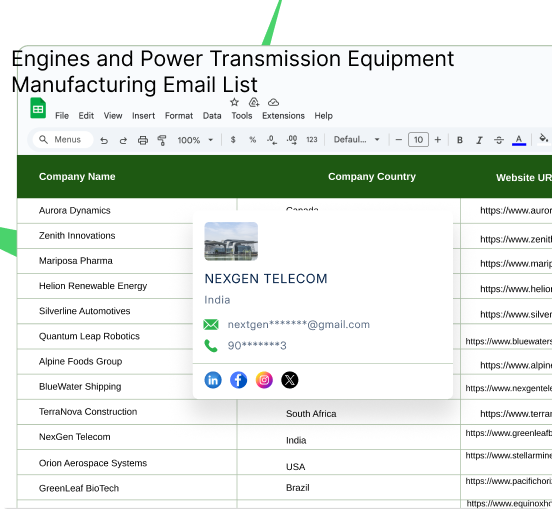Star the spreadsheet document
Viewport: 552px width, 509px height.
pyautogui.click(x=234, y=102)
